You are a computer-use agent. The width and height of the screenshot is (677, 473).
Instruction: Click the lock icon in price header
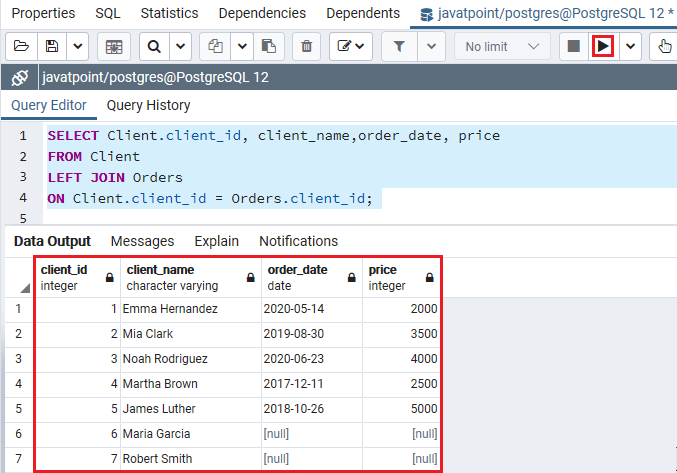[x=429, y=277]
